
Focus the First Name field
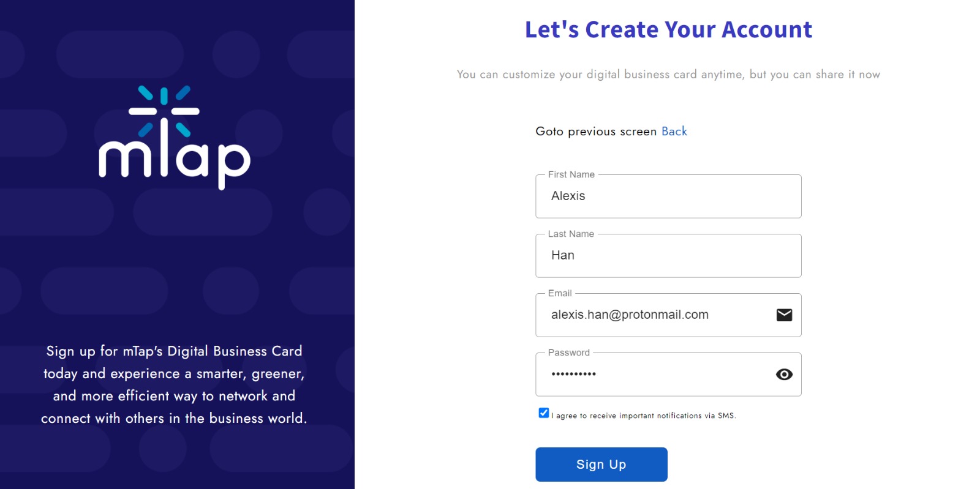(668, 196)
